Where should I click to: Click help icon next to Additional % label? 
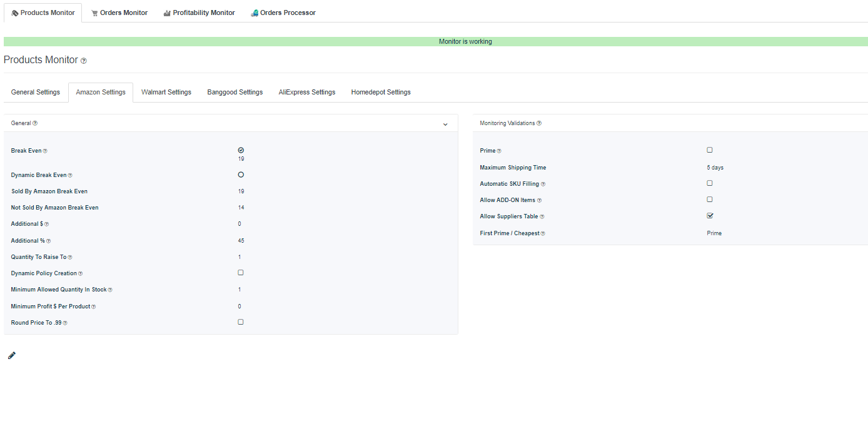point(49,241)
